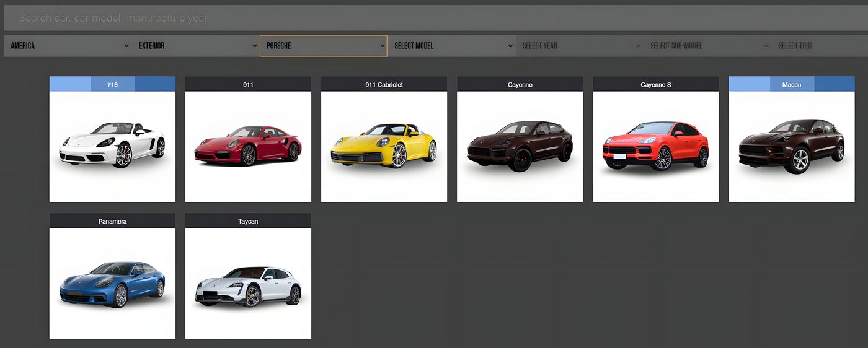Click the Taycan card title
This screenshot has width=868, height=348.
coord(248,221)
